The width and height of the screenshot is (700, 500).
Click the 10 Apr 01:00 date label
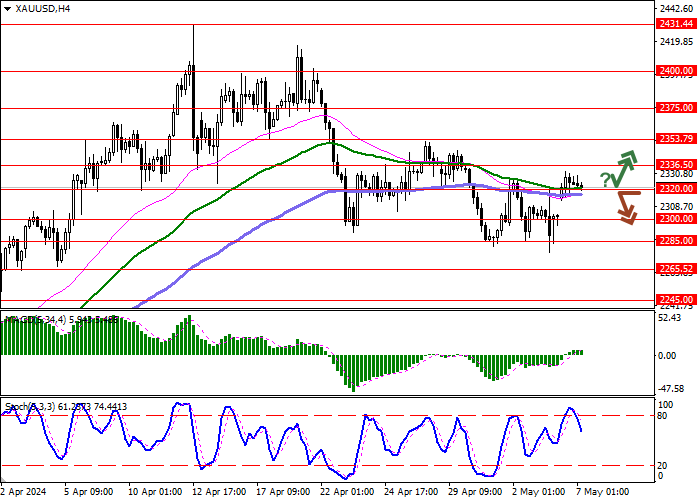[x=155, y=492]
